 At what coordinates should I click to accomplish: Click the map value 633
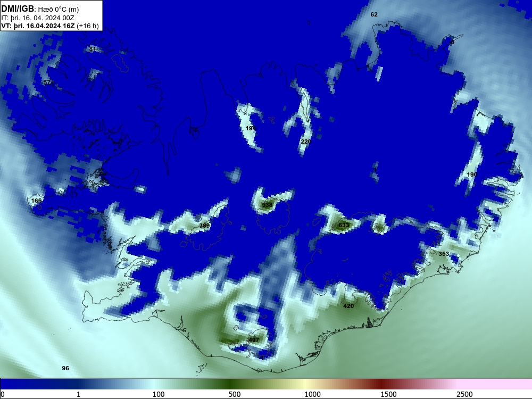tap(344, 225)
